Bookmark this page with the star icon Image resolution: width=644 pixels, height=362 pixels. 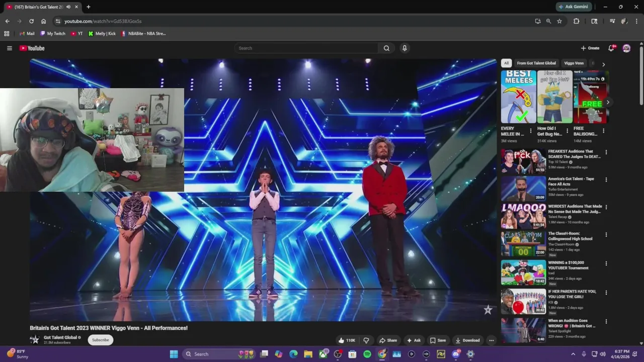(559, 21)
